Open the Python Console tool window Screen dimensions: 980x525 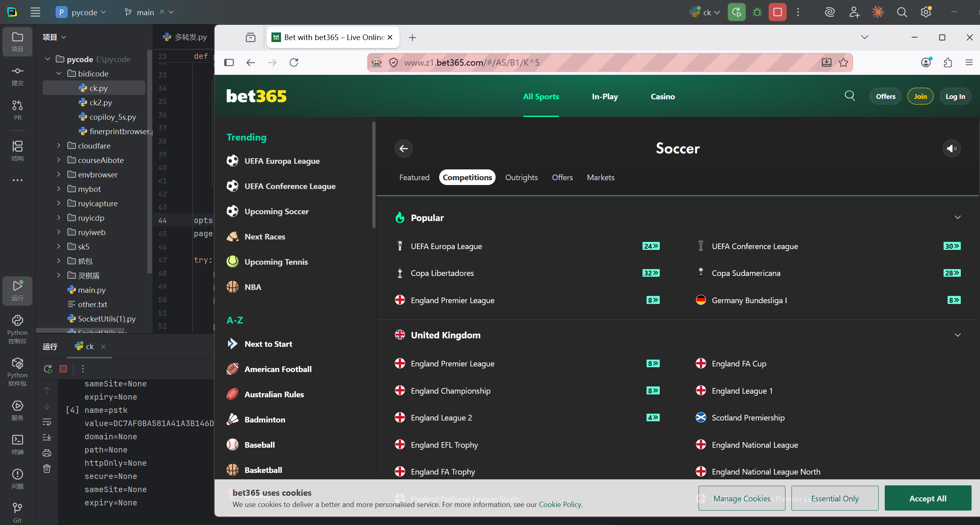pos(17,329)
